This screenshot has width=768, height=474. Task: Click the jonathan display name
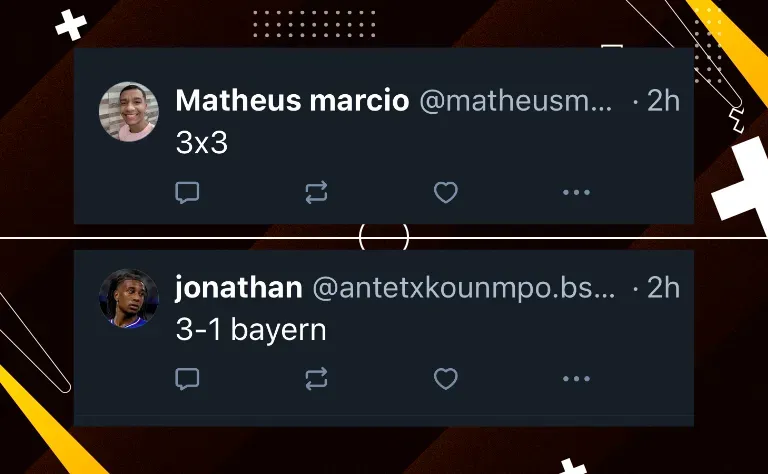coord(239,287)
